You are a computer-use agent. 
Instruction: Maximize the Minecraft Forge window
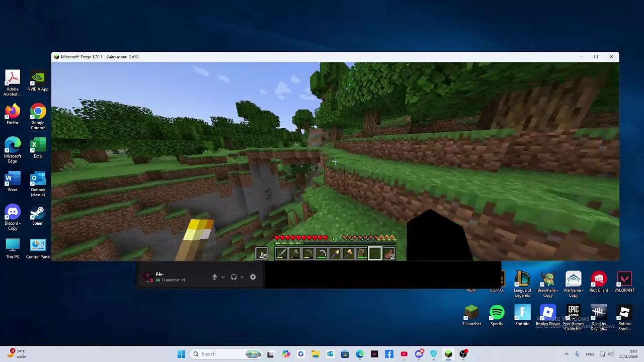(x=596, y=57)
